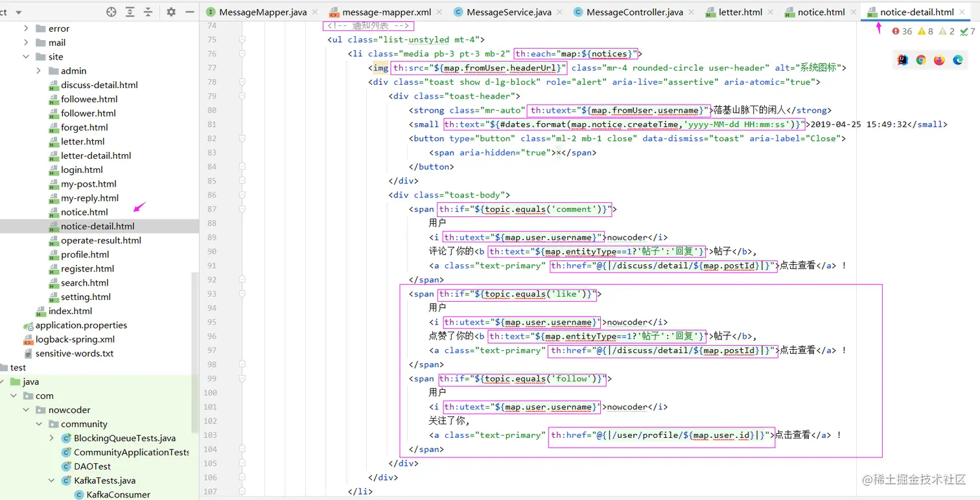Image resolution: width=980 pixels, height=500 pixels.
Task: Open follower.html in project tree
Action: 89,113
